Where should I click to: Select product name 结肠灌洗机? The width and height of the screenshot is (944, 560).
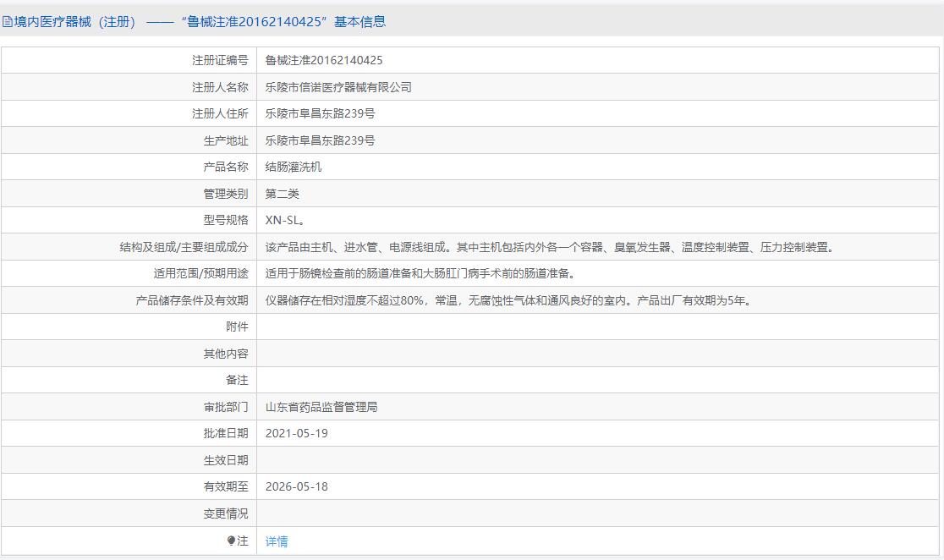294,167
